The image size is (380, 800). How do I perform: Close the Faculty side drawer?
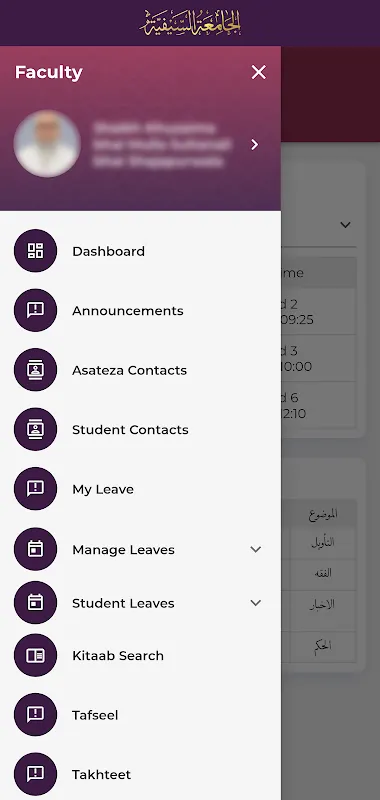coord(259,72)
